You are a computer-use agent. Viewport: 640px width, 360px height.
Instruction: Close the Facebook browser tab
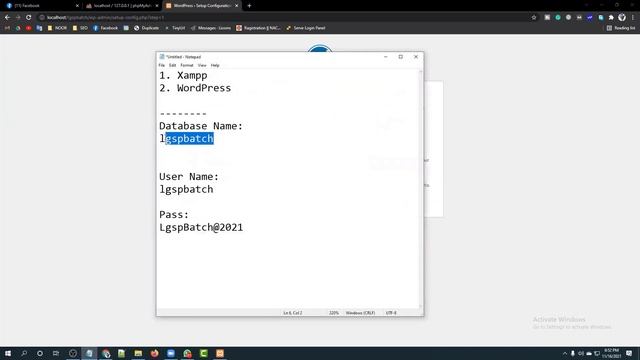[77, 6]
